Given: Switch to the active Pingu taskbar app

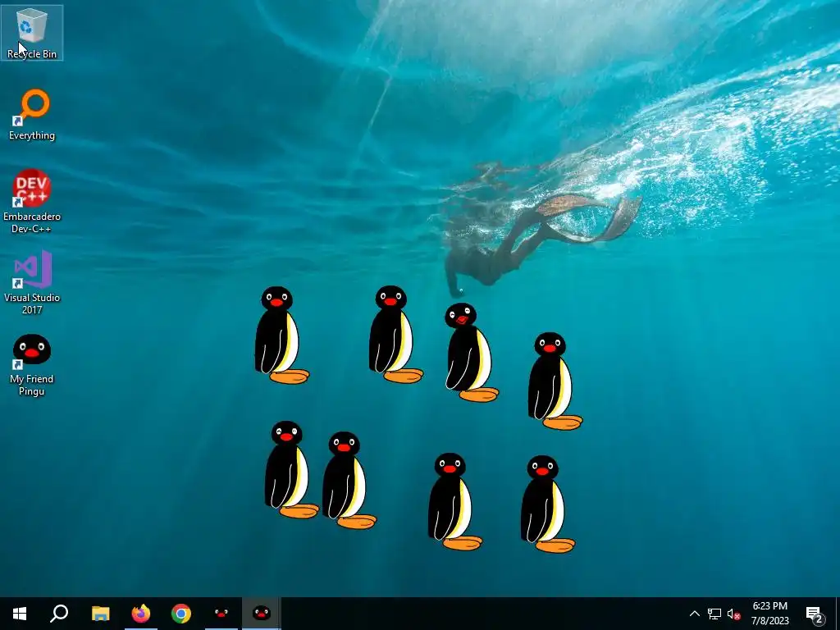Looking at the screenshot, I should click(x=262, y=614).
